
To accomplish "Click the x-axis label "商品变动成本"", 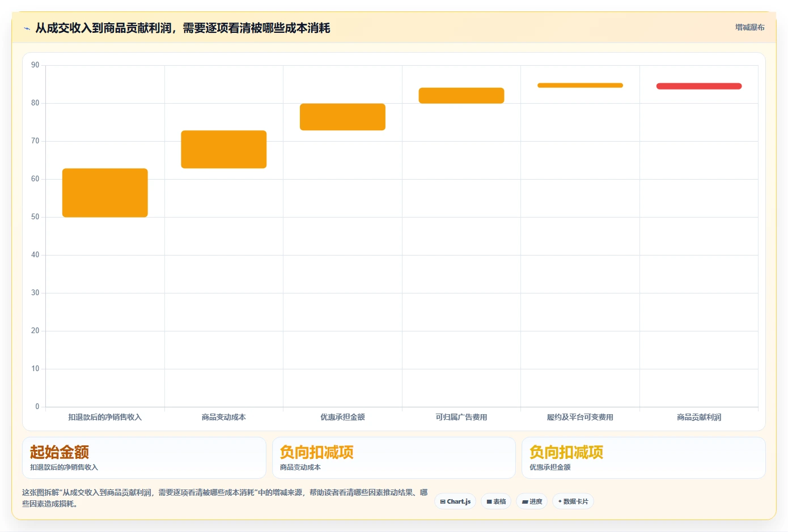I will pyautogui.click(x=224, y=417).
